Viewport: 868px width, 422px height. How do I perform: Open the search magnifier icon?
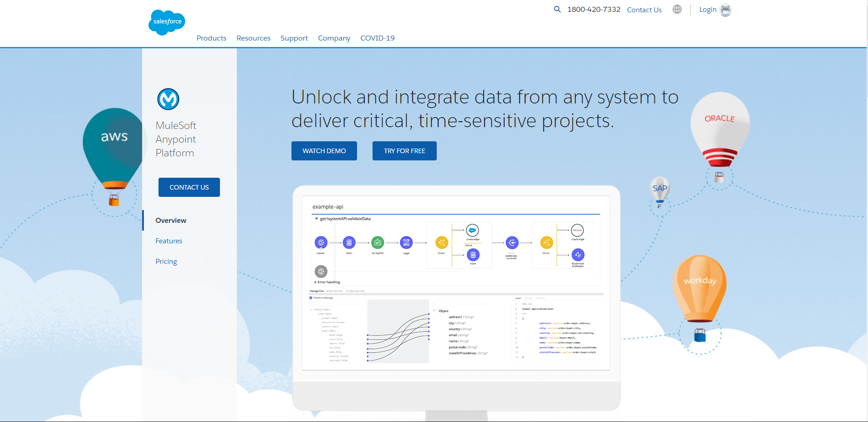pyautogui.click(x=557, y=9)
